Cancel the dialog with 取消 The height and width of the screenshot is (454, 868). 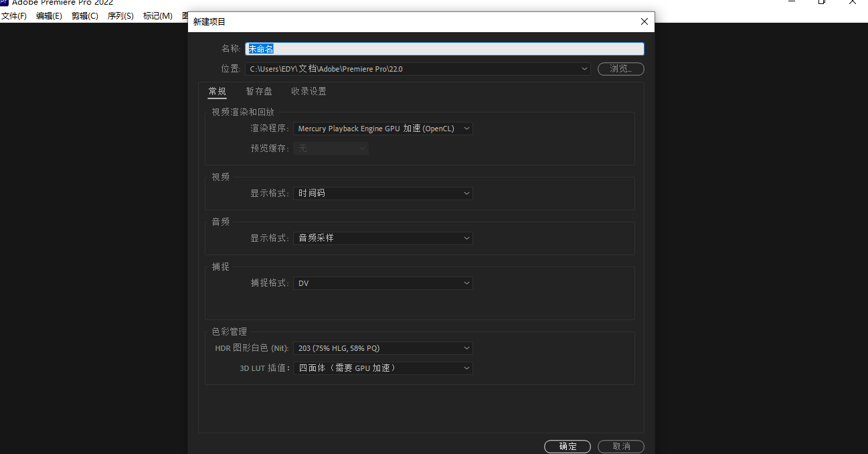(620, 446)
